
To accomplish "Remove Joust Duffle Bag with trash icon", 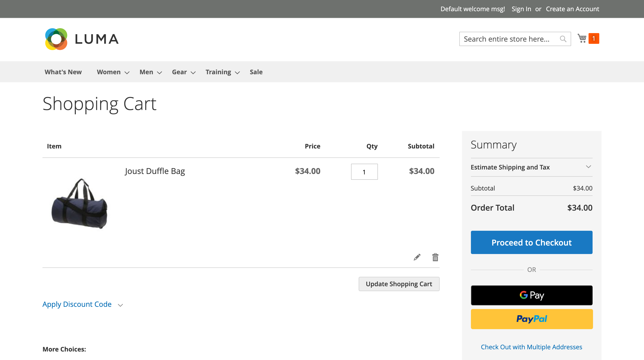I will coord(435,257).
